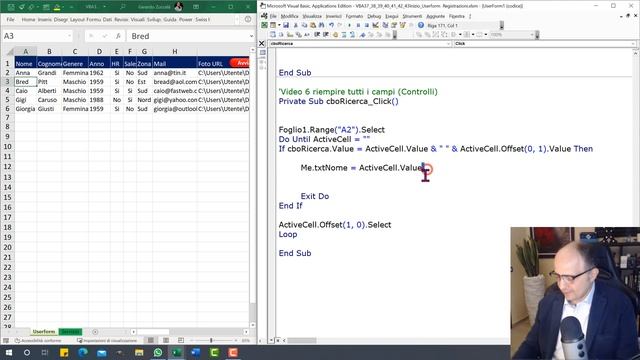
Task: Open the Sviluppo tab in Excel ribbon
Action: pyautogui.click(x=154, y=19)
